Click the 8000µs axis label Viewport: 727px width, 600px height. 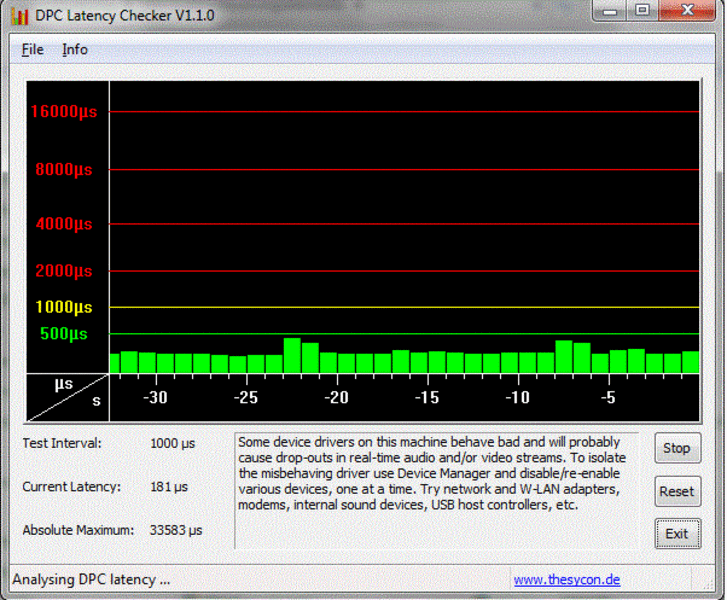64,169
